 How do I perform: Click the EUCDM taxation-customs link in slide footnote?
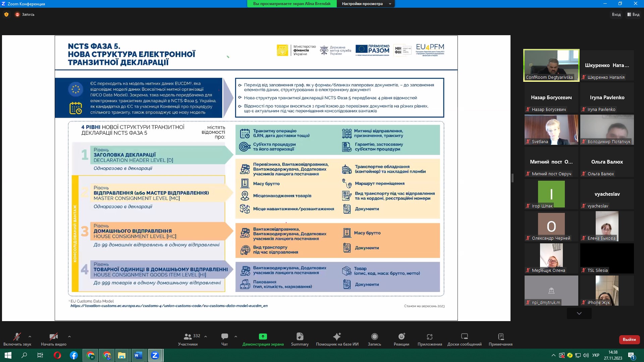[169, 306]
